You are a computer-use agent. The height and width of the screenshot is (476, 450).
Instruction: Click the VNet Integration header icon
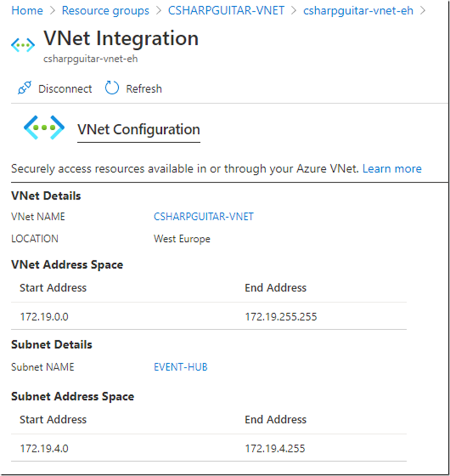23,45
